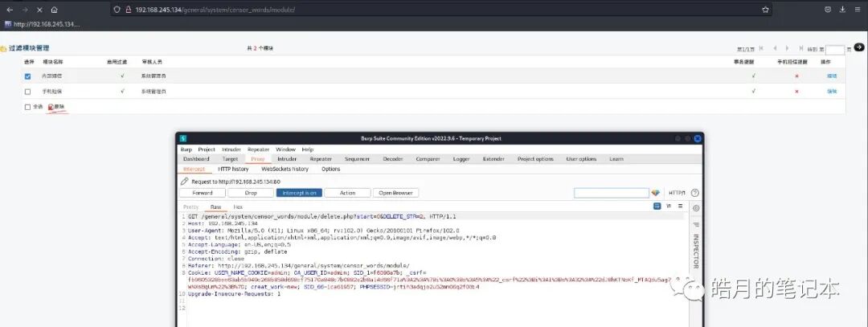This screenshot has height=327, width=868.
Task: Click the Open Browser button
Action: pyautogui.click(x=395, y=193)
